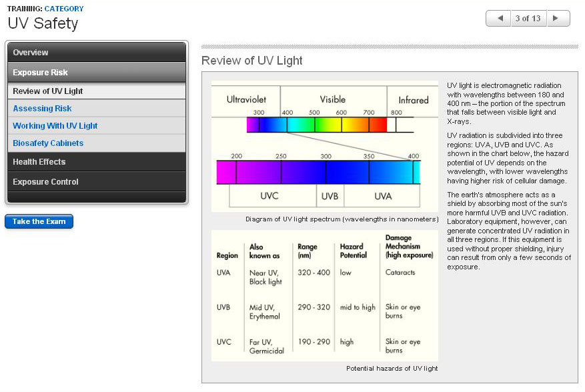Image resolution: width=585 pixels, height=392 pixels.
Task: Click the Review of UV Light heading
Action: coord(252,61)
